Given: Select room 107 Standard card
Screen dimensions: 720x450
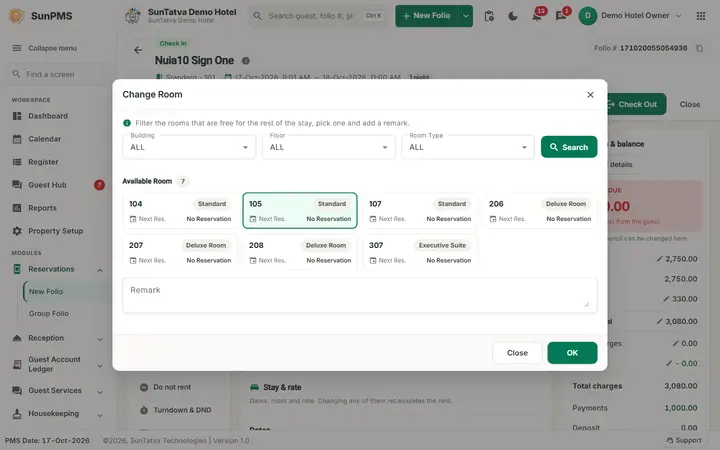Looking at the screenshot, I should click(x=420, y=211).
